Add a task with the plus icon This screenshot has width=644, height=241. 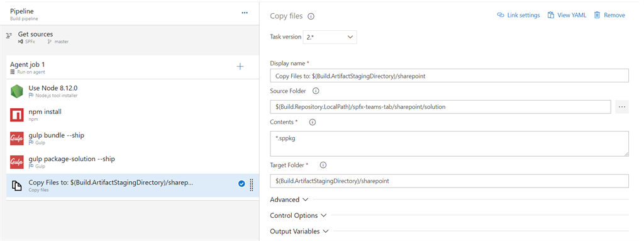pos(240,66)
